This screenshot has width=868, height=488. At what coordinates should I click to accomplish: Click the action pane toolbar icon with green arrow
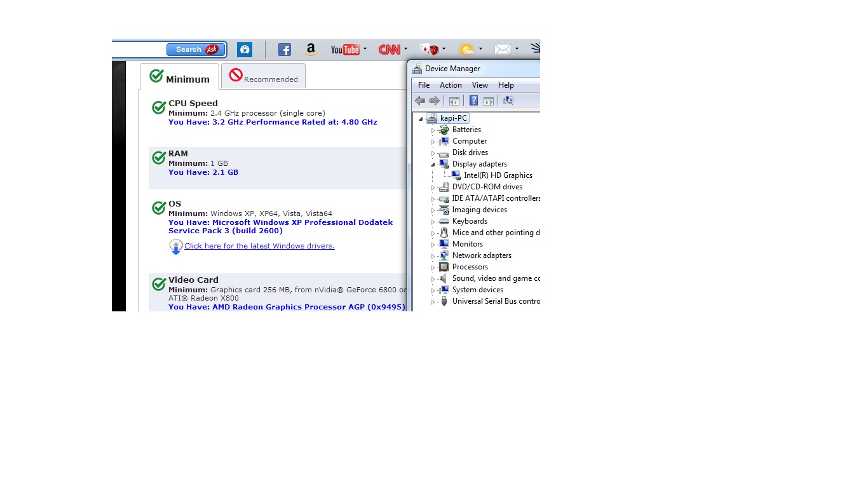[489, 100]
